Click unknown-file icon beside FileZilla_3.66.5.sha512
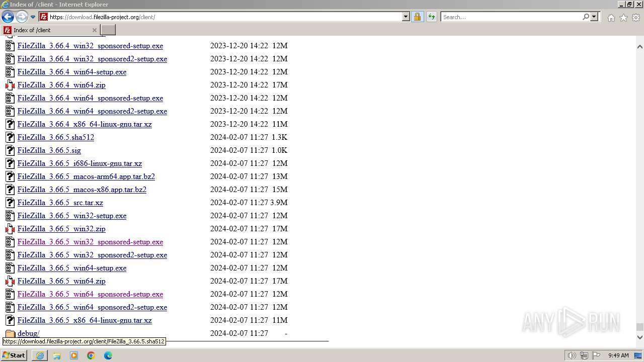 click(10, 137)
